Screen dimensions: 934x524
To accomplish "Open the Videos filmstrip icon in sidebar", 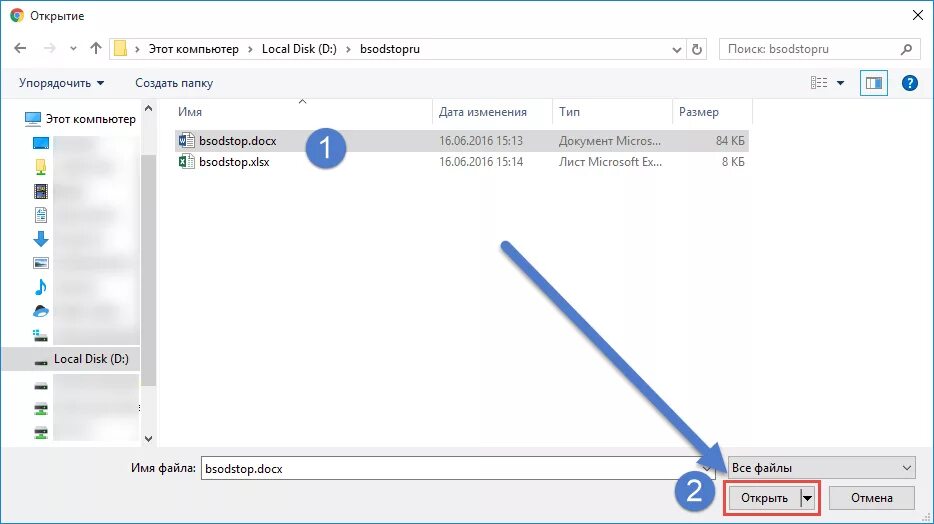I will coord(41,191).
